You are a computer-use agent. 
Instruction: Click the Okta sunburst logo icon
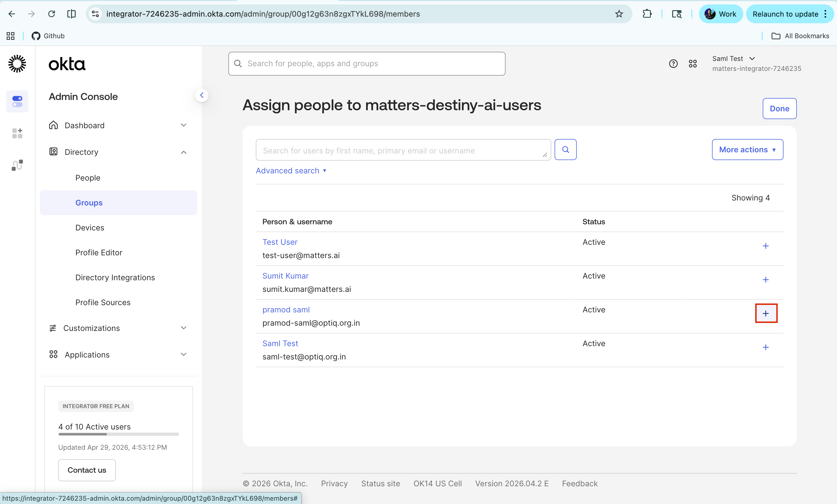pos(17,64)
